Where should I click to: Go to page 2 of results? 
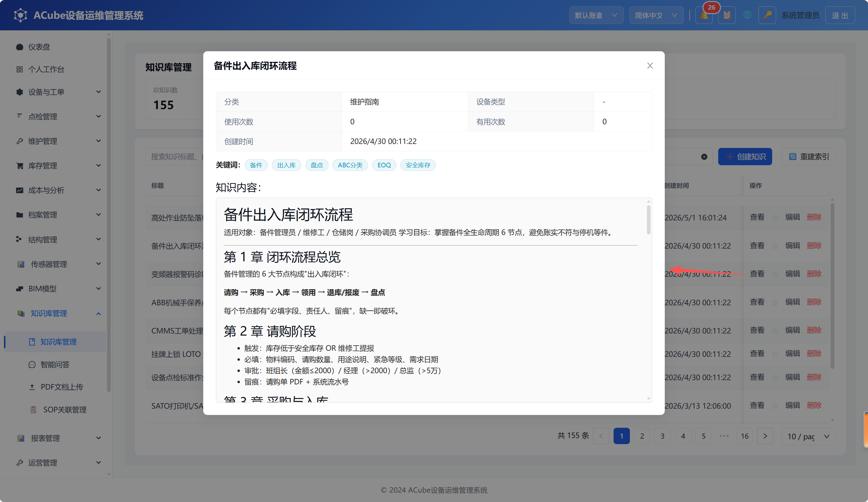(642, 436)
